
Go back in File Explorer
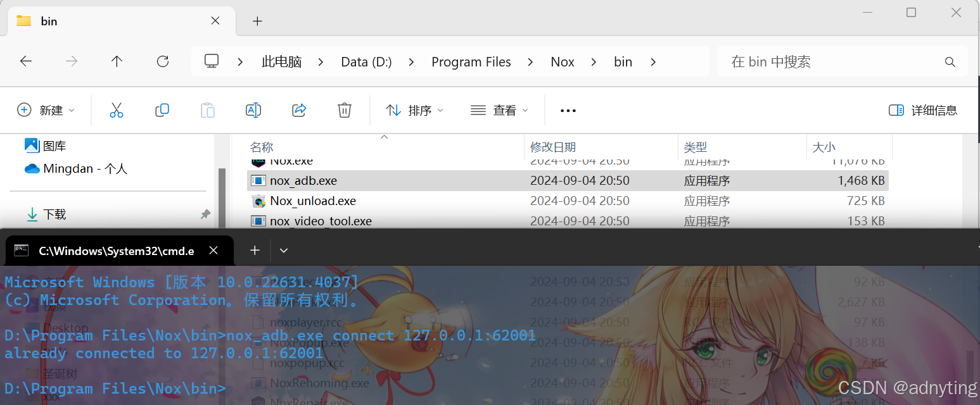point(26,61)
